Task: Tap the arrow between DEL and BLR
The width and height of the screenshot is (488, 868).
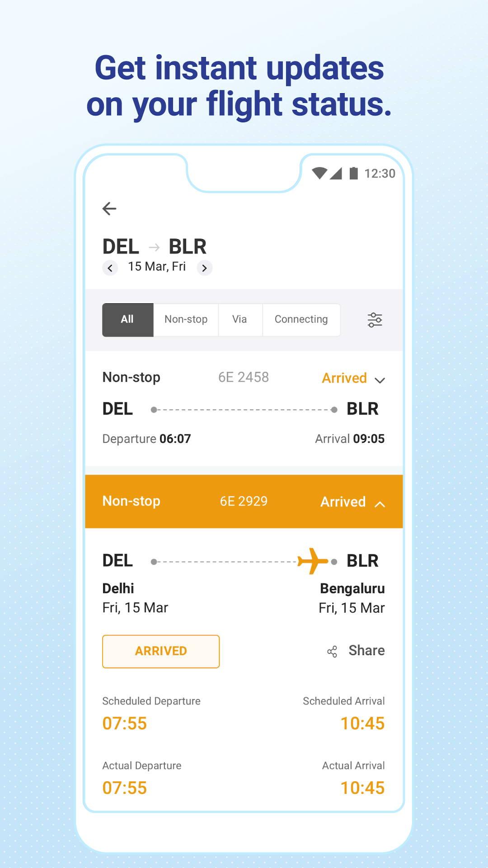Action: (x=154, y=246)
